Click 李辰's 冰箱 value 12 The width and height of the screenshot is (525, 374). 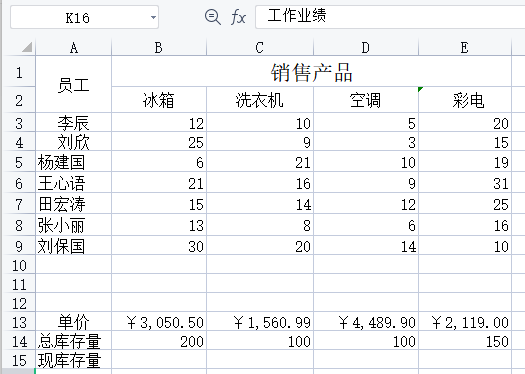click(159, 122)
